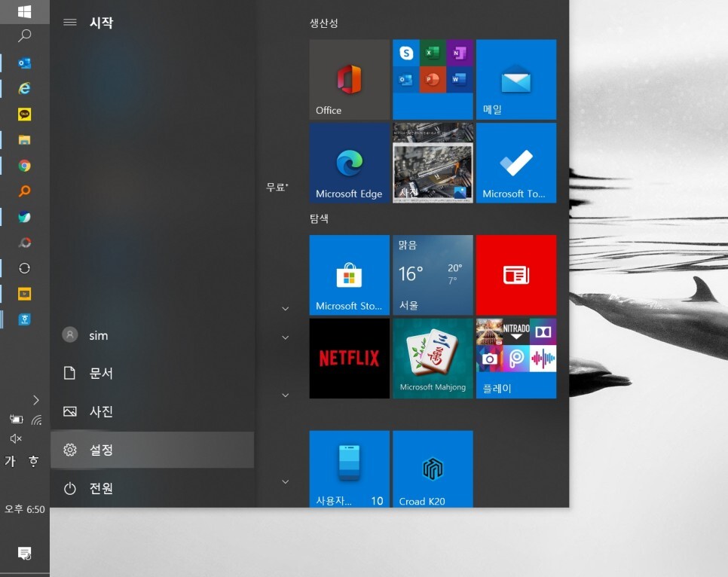Viewport: 728px width, 577px height.
Task: Launch Naver Whale browser from taskbar
Action: (x=24, y=217)
